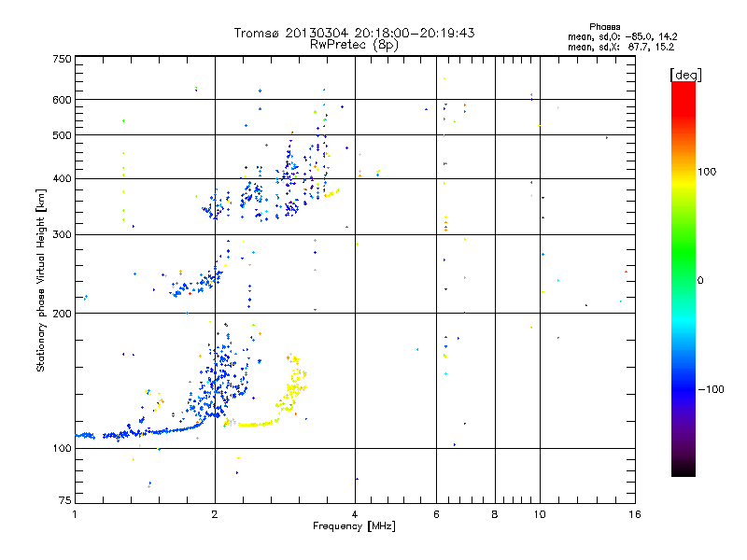Click the y-axis tick label '600'
Image resolution: width=747 pixels, height=560 pixels.
[x=62, y=100]
